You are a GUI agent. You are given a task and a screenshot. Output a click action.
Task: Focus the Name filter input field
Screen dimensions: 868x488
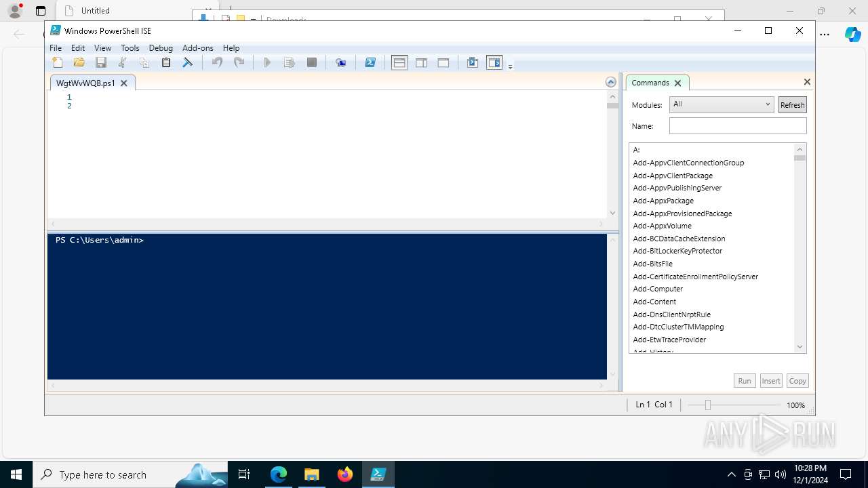coord(738,126)
